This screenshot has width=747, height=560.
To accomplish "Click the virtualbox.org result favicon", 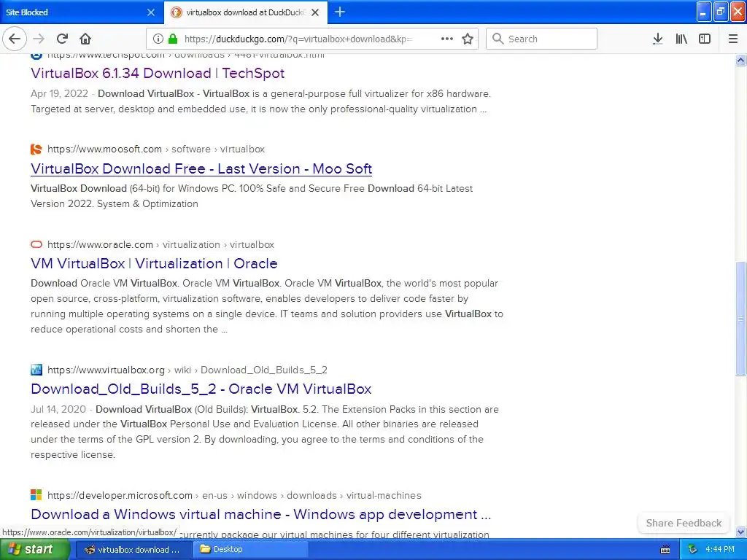I will (36, 370).
